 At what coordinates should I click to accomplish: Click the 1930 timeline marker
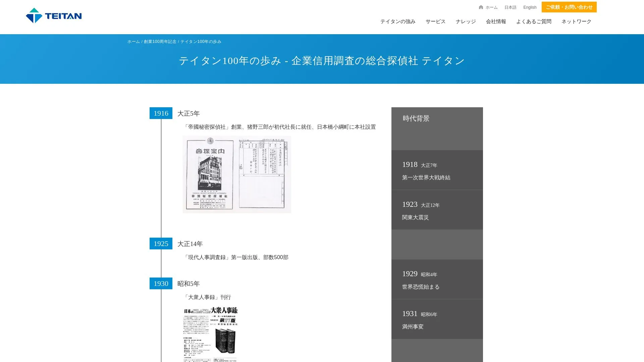(x=161, y=284)
